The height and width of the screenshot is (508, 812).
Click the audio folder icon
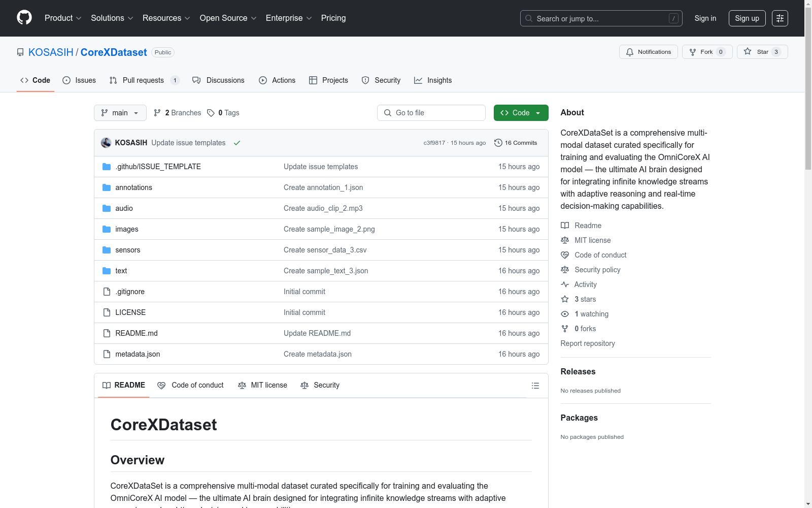tap(107, 208)
